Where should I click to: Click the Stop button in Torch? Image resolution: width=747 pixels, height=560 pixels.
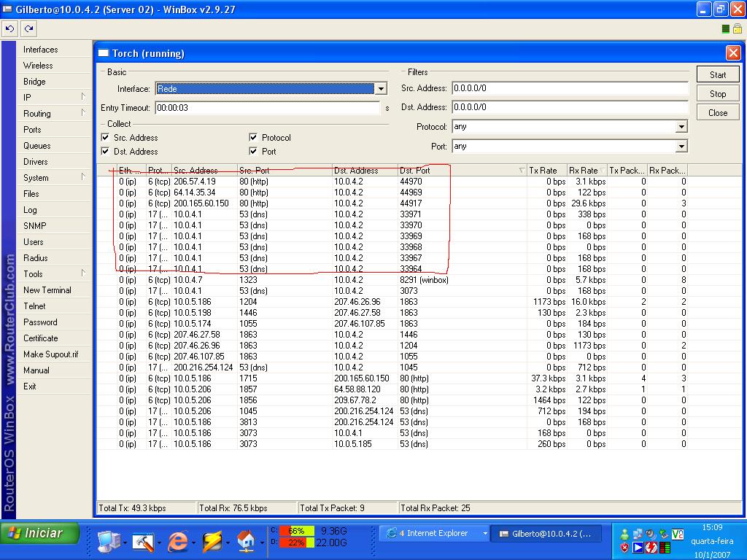click(718, 94)
